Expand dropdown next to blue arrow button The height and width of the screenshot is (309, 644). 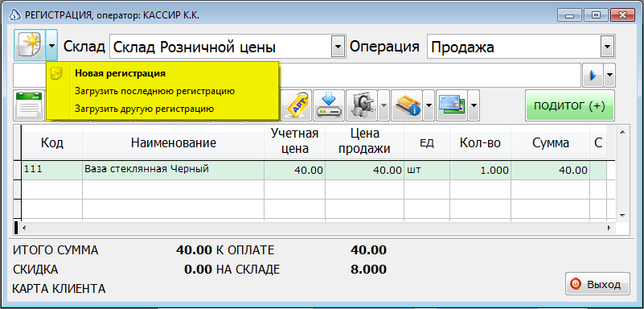[609, 76]
